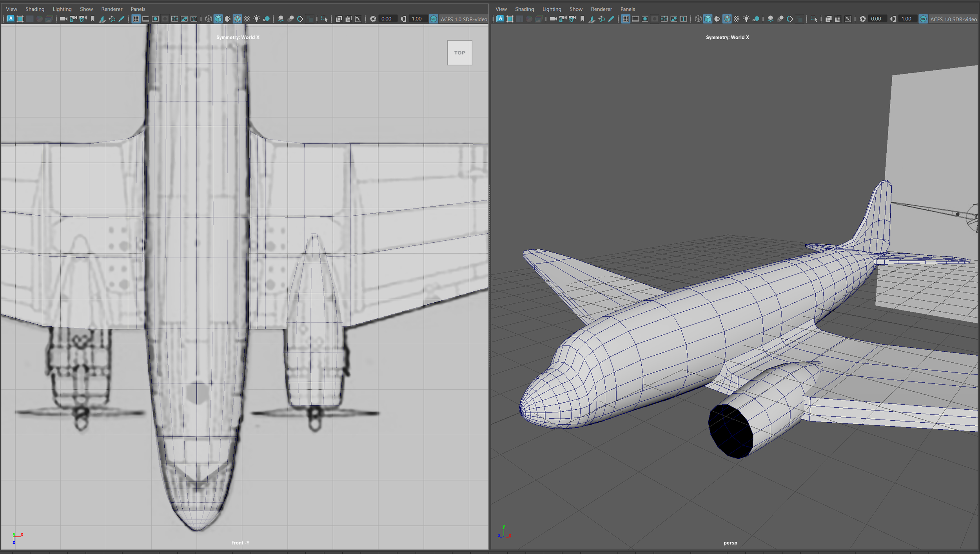Click the TOP view cube button

pyautogui.click(x=459, y=53)
